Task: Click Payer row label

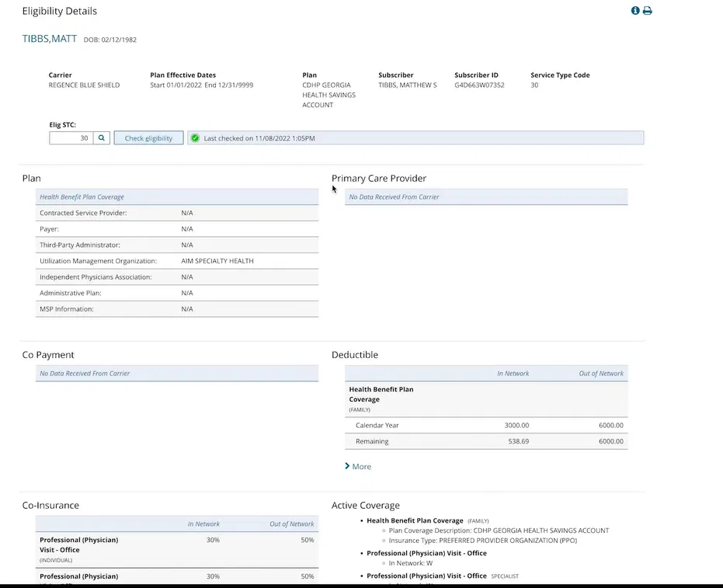Action: [49, 228]
